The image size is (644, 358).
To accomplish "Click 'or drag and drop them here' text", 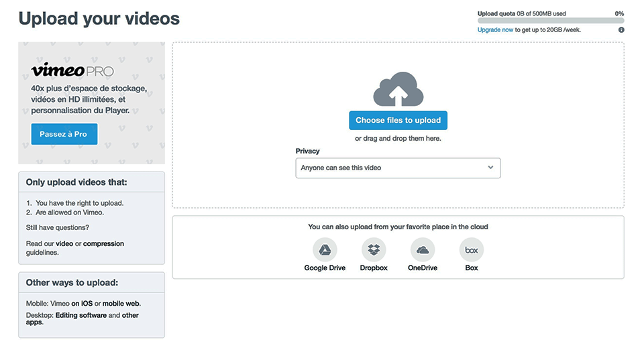I will (398, 138).
